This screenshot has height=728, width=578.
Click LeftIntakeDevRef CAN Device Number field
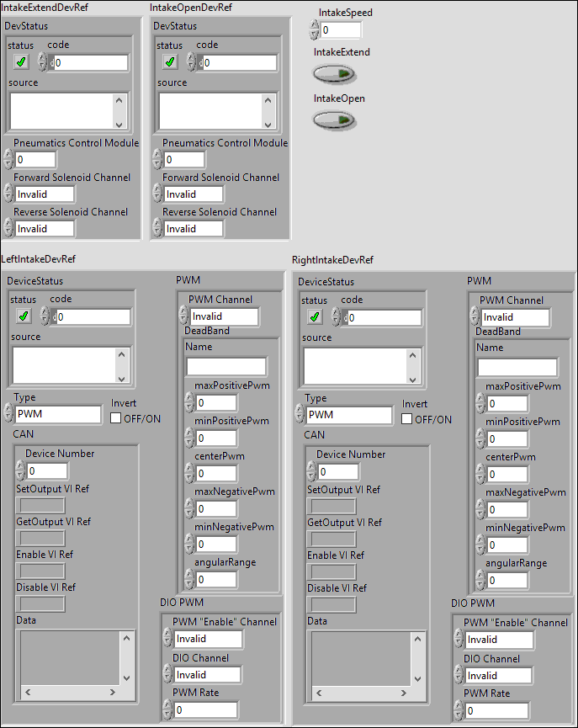[x=47, y=470]
